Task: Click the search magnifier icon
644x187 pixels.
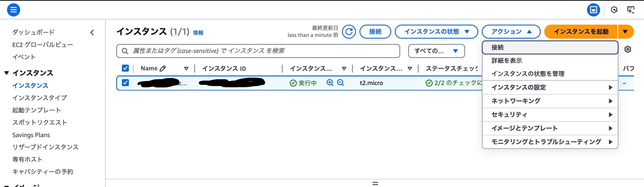Action: [x=125, y=51]
